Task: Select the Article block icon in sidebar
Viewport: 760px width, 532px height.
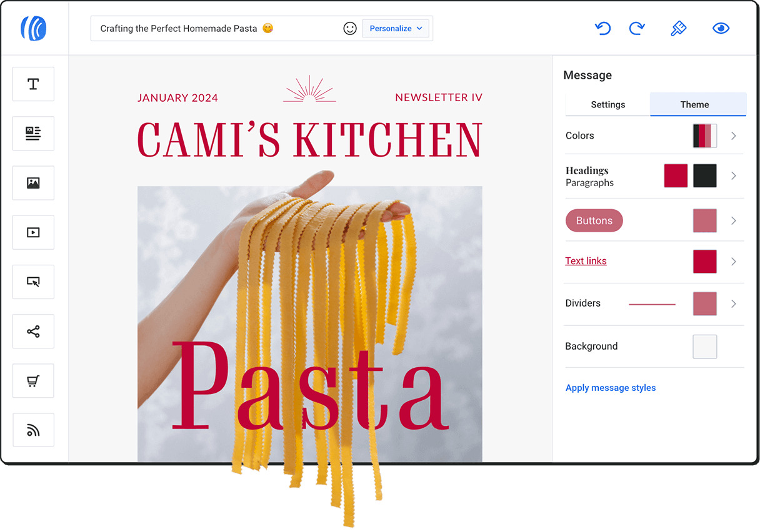Action: (33, 133)
